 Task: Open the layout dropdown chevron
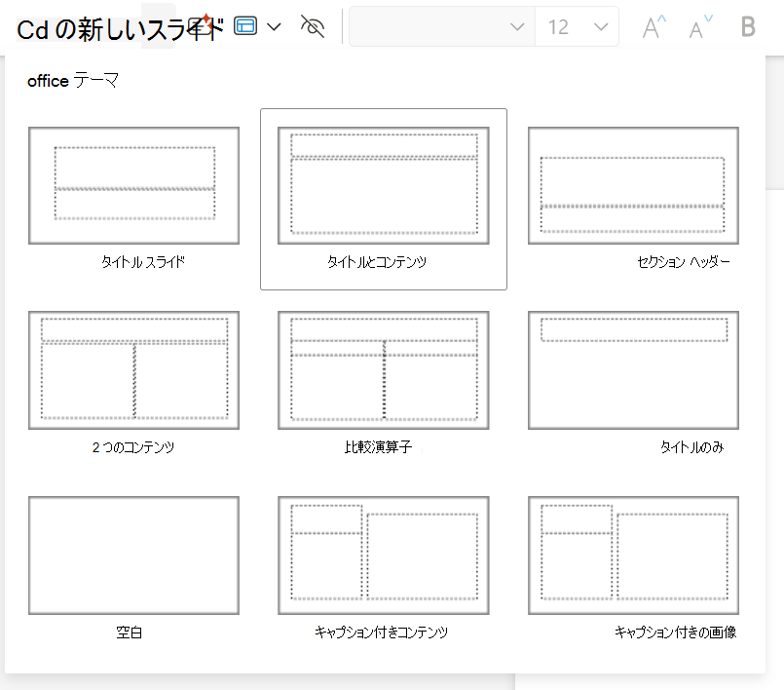[x=274, y=26]
